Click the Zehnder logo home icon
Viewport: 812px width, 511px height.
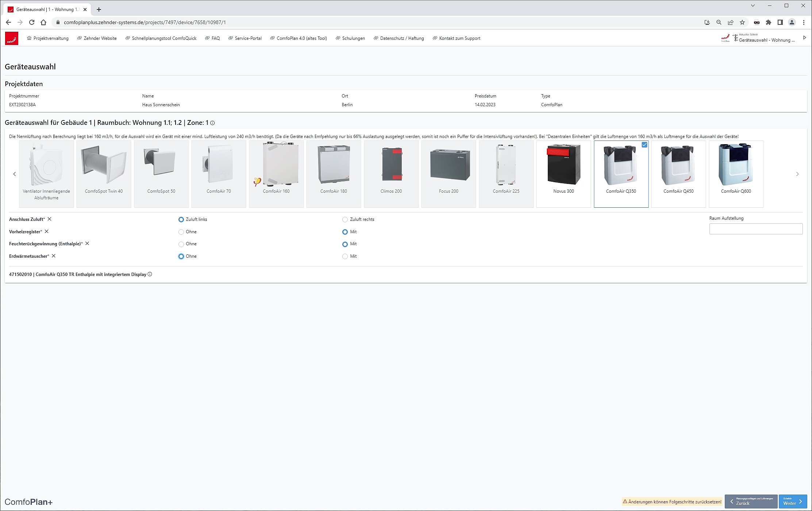pos(12,38)
